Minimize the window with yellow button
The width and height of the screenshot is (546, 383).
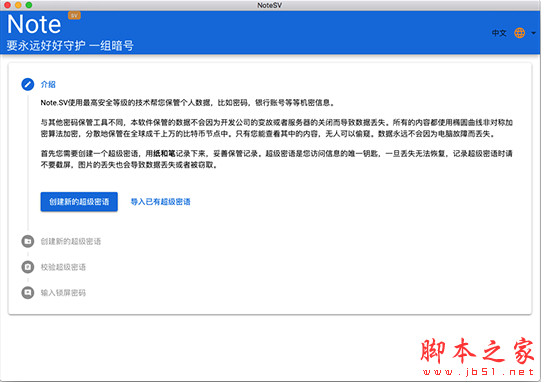click(18, 5)
